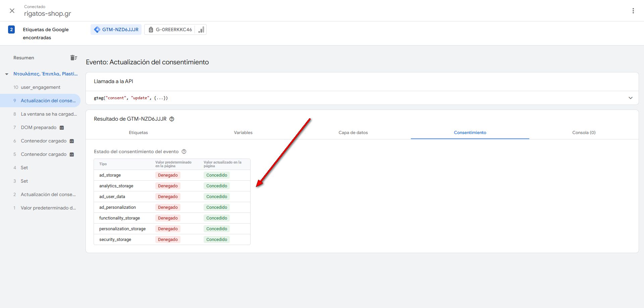Select event 6 Contenedor cargado

(40, 141)
